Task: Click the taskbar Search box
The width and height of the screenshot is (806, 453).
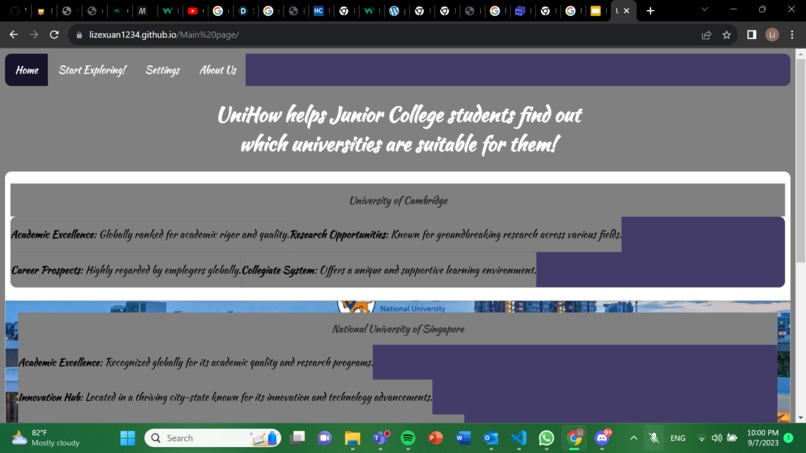Action: click(x=213, y=438)
